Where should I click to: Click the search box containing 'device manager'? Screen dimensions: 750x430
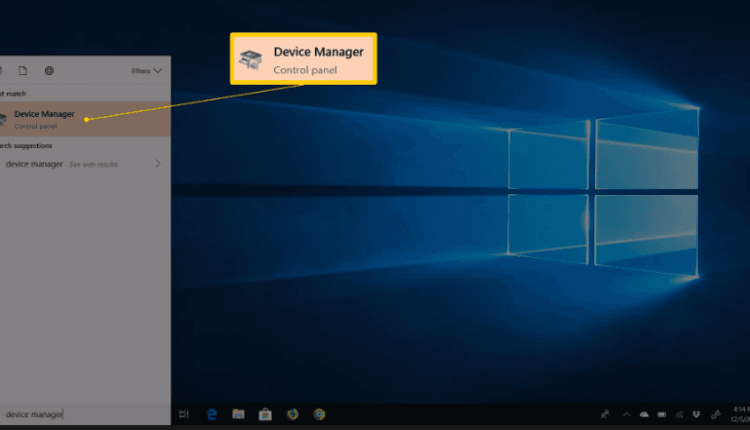(x=85, y=414)
